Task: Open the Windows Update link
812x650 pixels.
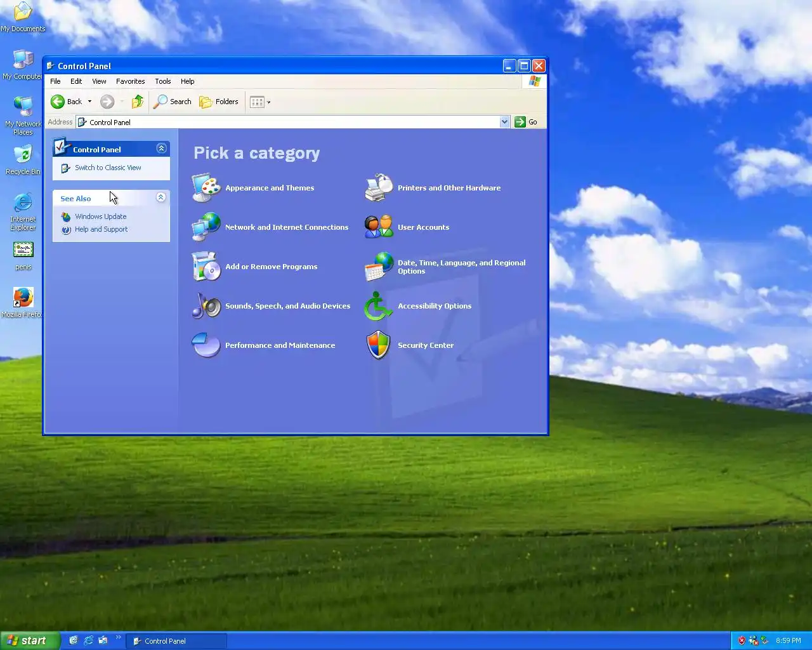Action: pyautogui.click(x=100, y=216)
